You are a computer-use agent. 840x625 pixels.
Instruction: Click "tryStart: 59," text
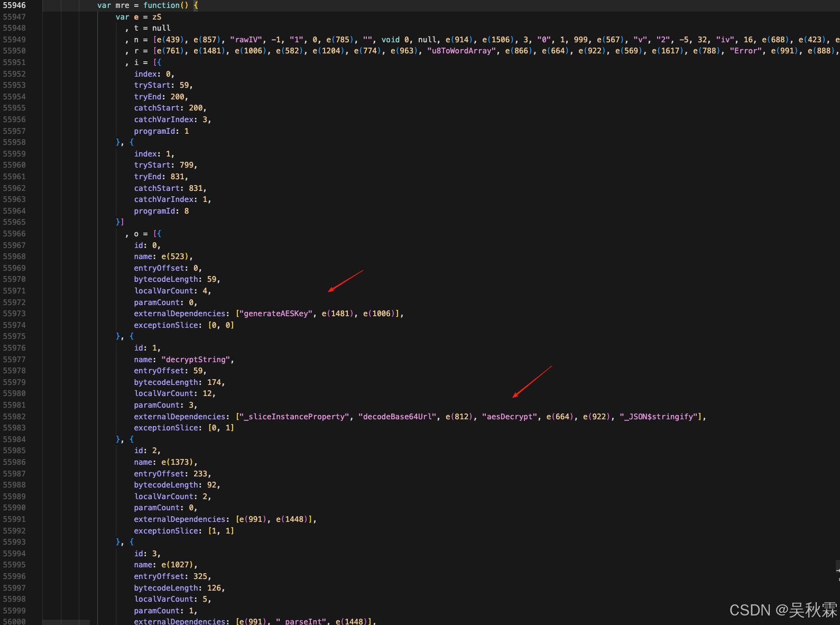pyautogui.click(x=163, y=85)
